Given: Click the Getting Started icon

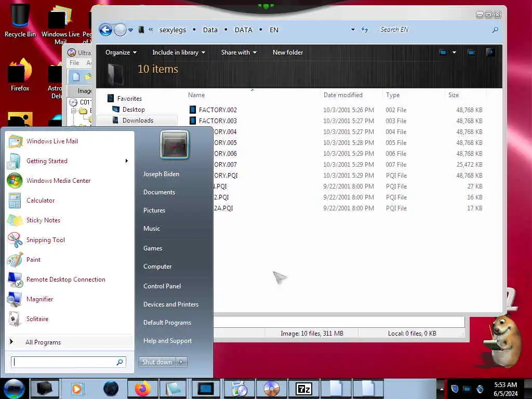Looking at the screenshot, I should [x=14, y=161].
